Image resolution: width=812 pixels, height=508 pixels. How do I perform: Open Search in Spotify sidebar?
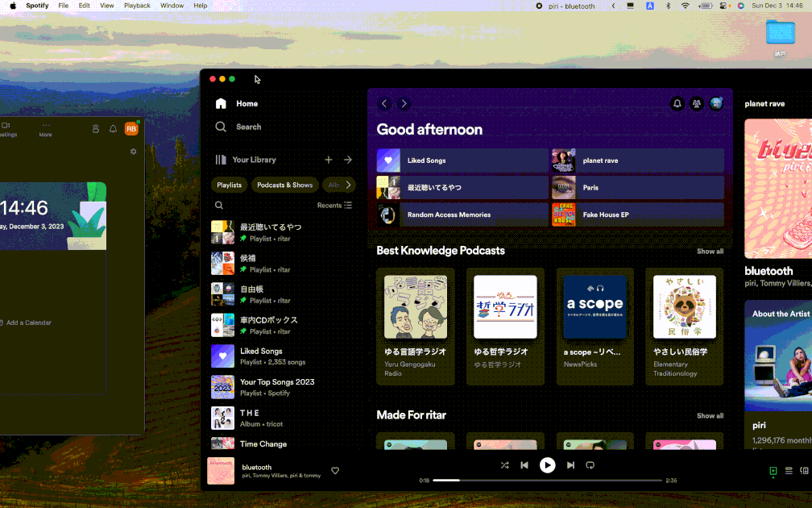(238, 127)
